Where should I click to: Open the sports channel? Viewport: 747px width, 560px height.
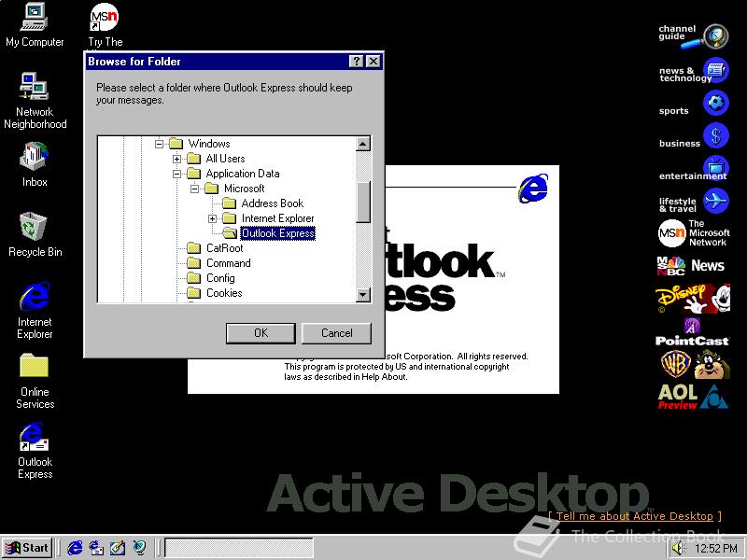693,104
